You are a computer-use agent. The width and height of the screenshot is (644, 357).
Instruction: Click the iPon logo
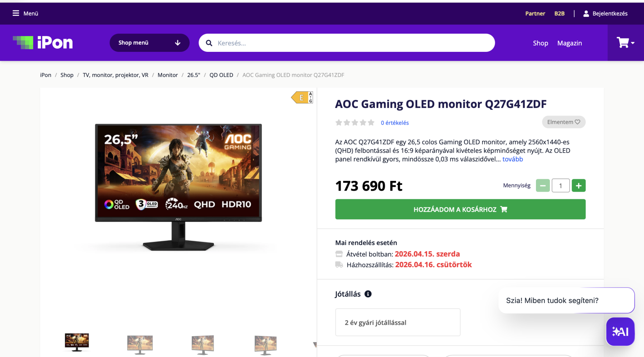pos(43,43)
